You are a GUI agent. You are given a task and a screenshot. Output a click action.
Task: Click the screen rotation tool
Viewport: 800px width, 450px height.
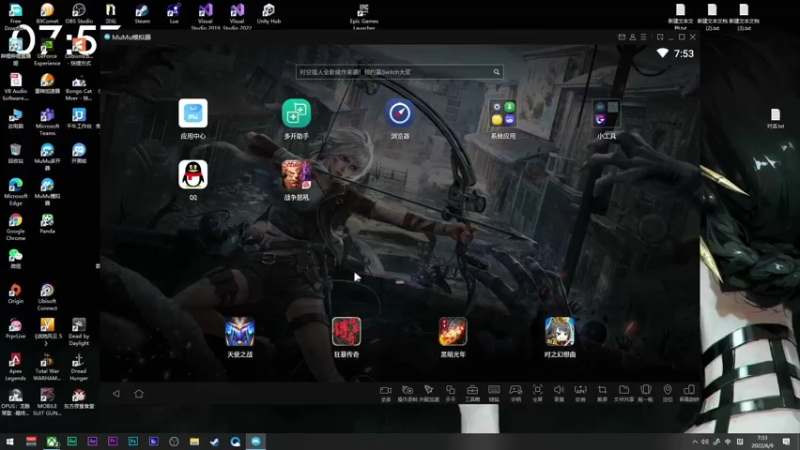(x=689, y=393)
